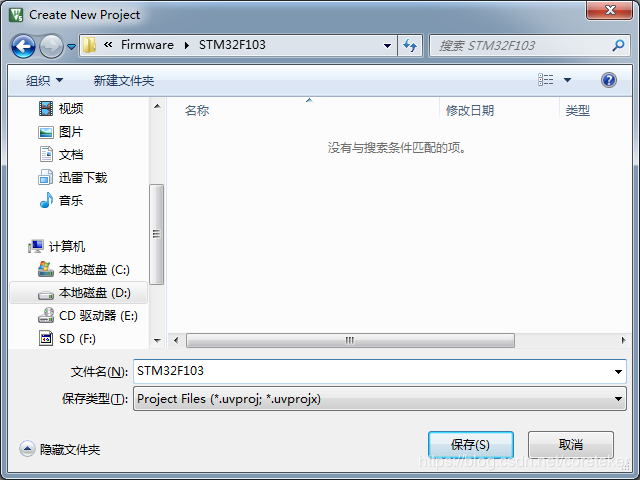Open the 组织 menu

44,80
